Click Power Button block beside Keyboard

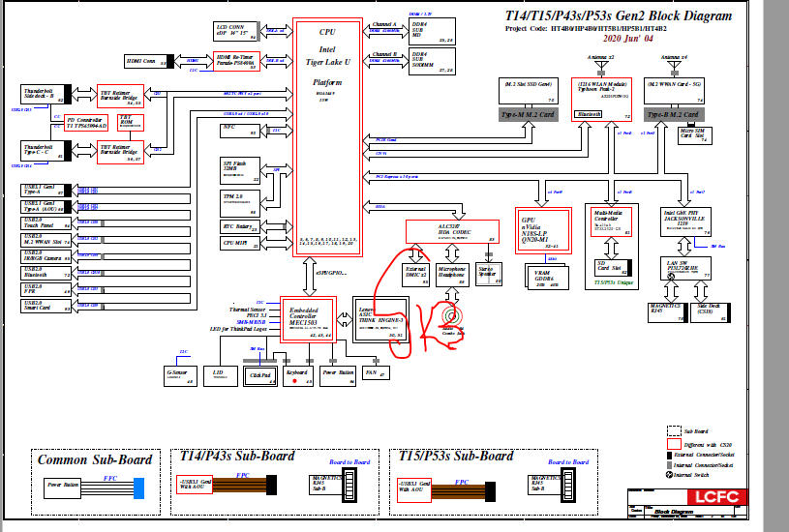(338, 376)
